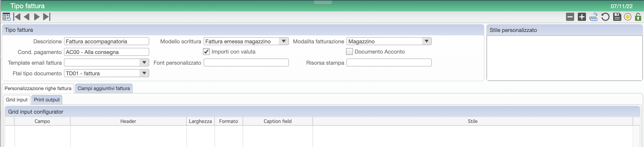Click the duplicate record icon

click(593, 17)
